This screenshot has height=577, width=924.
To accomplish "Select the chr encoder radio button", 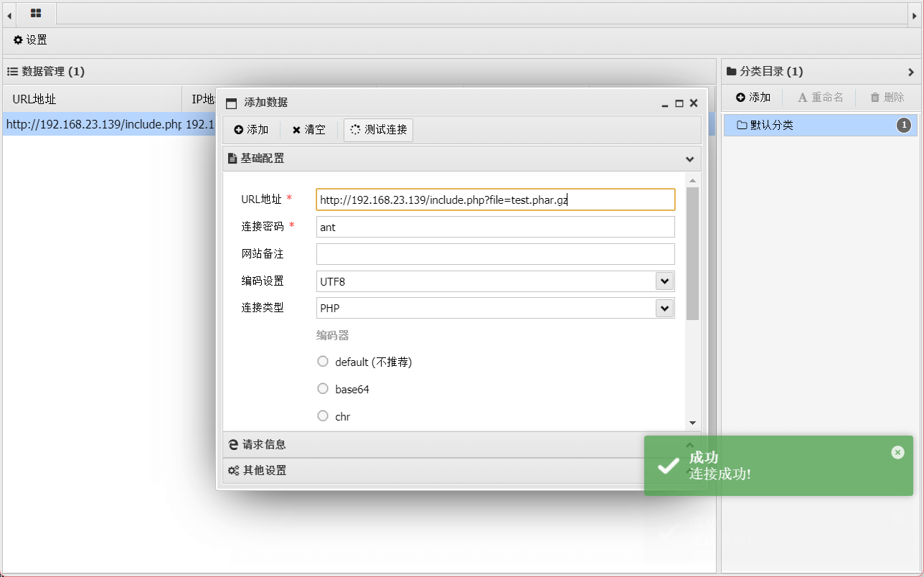I will [x=323, y=416].
